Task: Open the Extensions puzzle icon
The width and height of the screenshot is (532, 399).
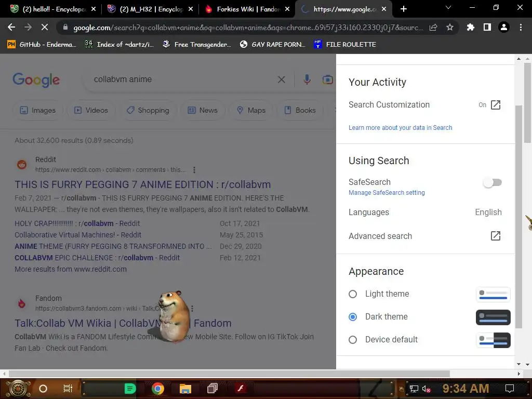Action: (x=471, y=28)
